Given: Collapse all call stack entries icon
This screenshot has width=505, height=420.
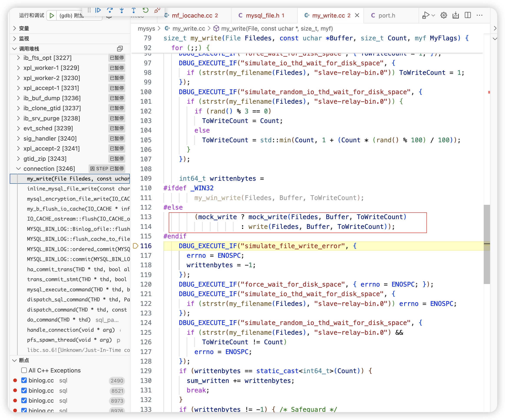Looking at the screenshot, I should click(x=120, y=49).
